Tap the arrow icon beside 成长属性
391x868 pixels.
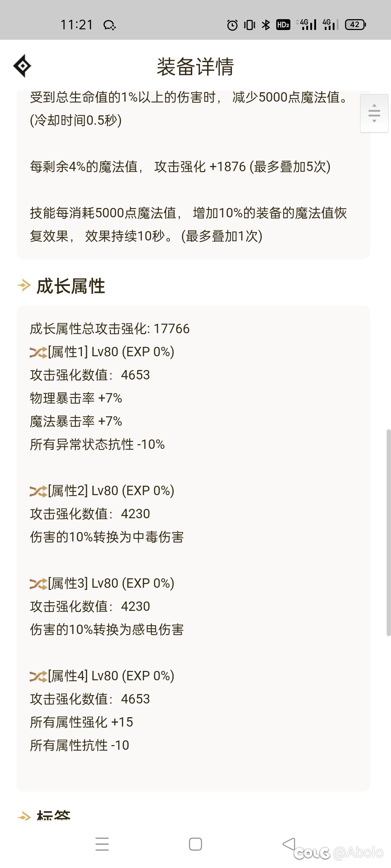[24, 285]
